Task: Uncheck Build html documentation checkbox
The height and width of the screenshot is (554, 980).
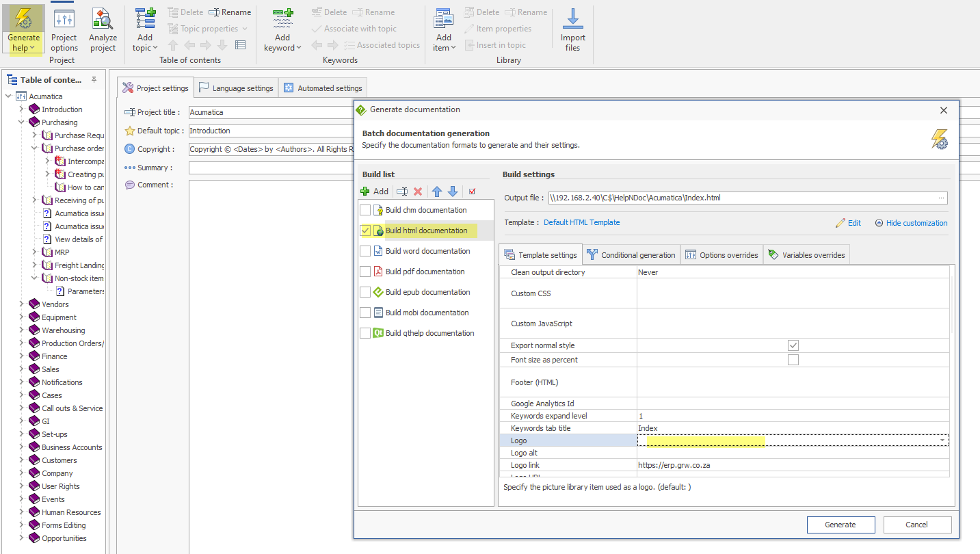Action: pyautogui.click(x=365, y=230)
